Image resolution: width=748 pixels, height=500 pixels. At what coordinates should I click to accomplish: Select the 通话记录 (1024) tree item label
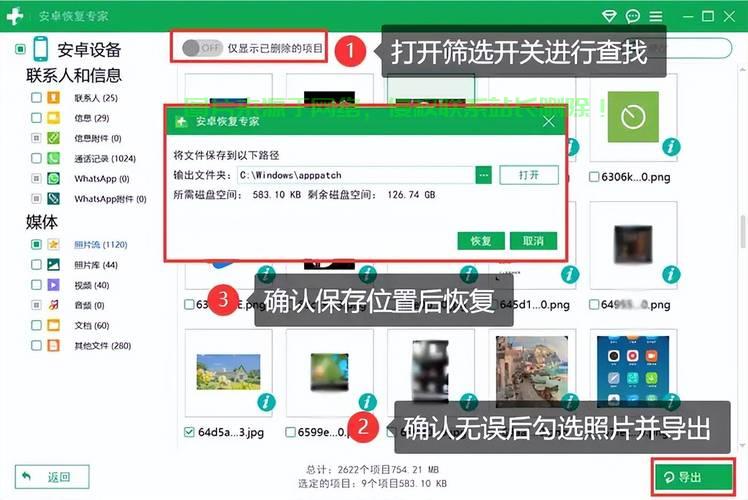pos(105,158)
